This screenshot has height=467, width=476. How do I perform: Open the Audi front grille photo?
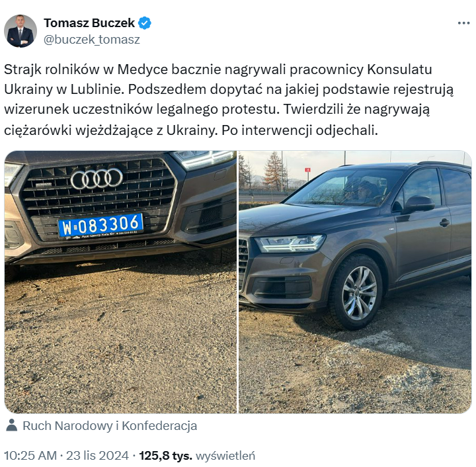point(120,282)
